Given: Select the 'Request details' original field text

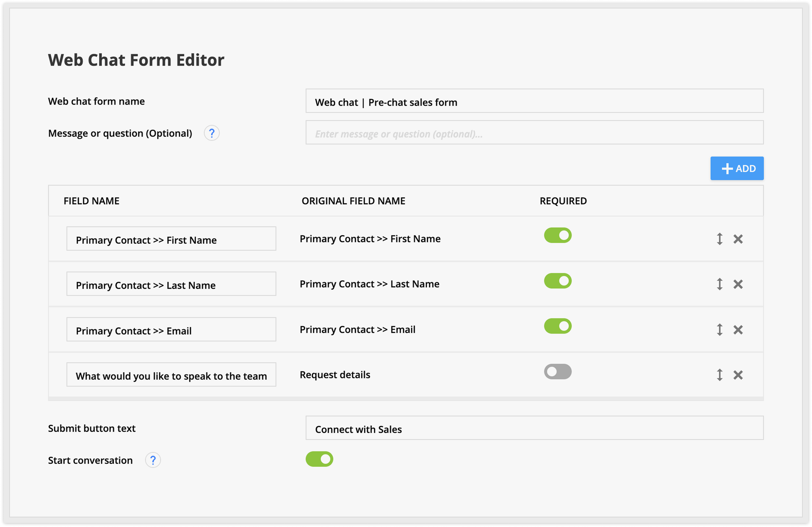Looking at the screenshot, I should pyautogui.click(x=335, y=375).
